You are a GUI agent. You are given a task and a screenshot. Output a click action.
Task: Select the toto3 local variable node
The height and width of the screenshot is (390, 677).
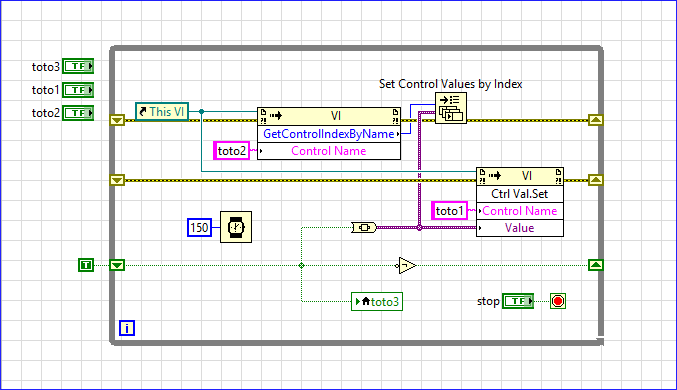click(377, 301)
